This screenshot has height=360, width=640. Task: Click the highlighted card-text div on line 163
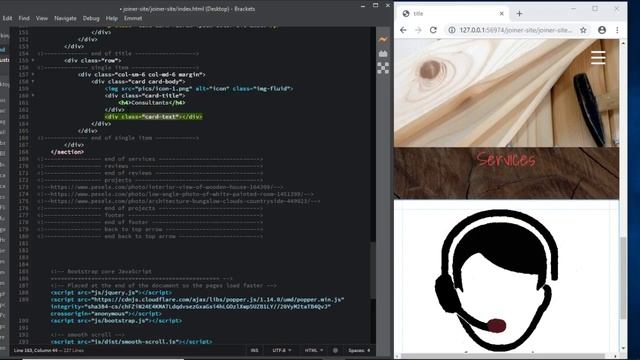point(153,117)
